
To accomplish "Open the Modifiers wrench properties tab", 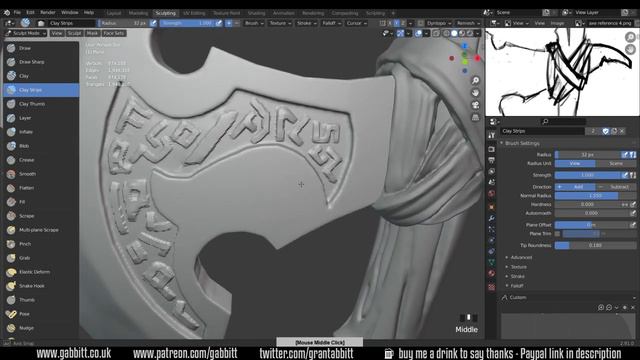I will (491, 218).
